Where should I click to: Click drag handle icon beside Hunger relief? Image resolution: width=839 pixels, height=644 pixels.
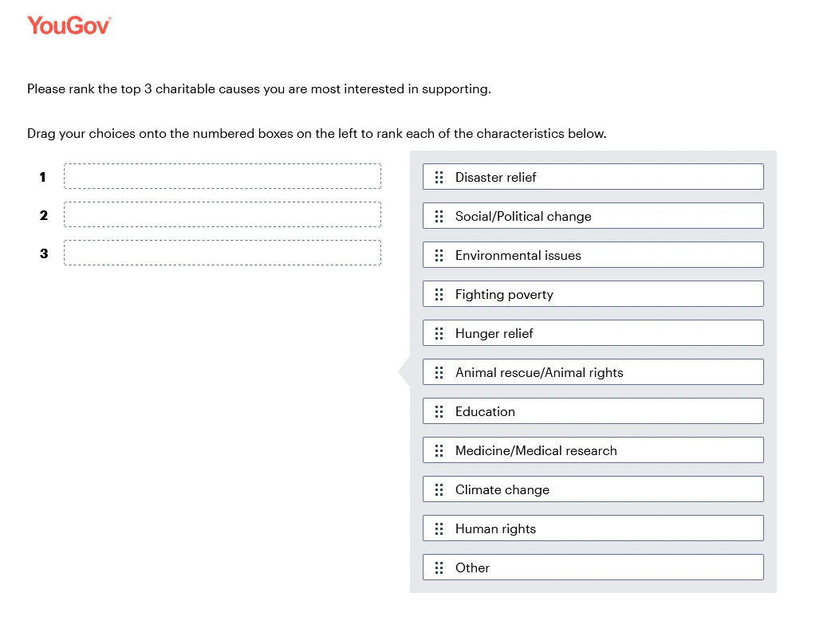click(x=439, y=333)
